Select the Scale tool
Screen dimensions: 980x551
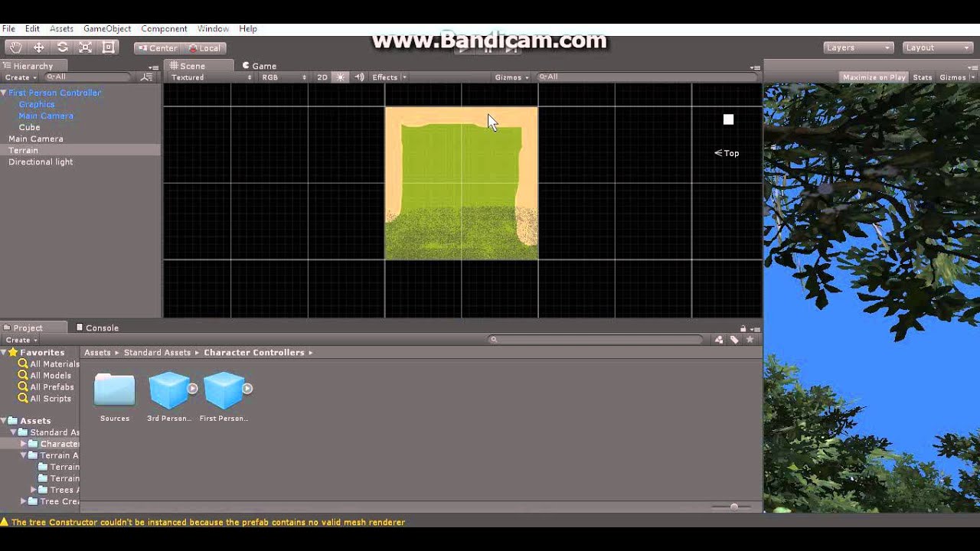(85, 47)
